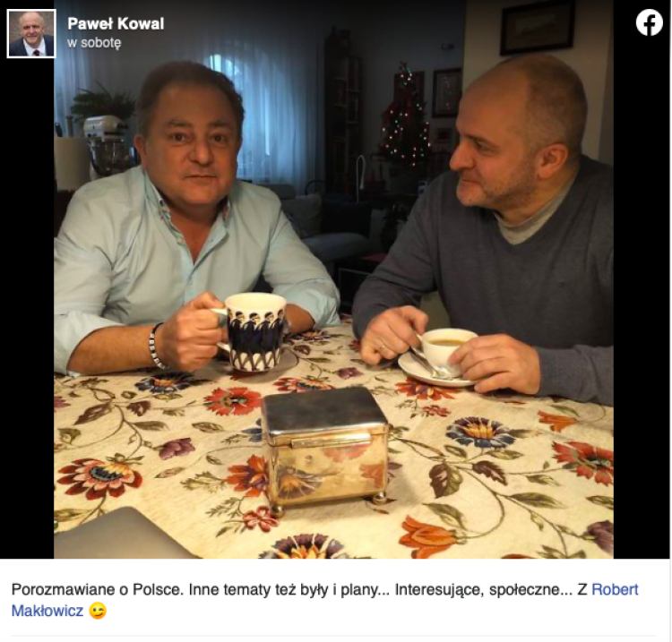This screenshot has width=672, height=642.
Task: Click the stand mixer behind the man
Action: point(108,146)
